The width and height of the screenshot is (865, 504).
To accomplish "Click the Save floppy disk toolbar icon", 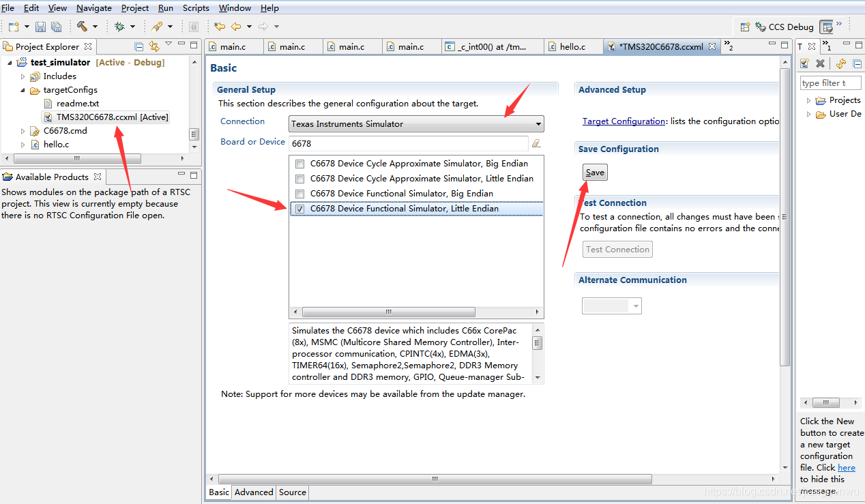I will point(41,26).
